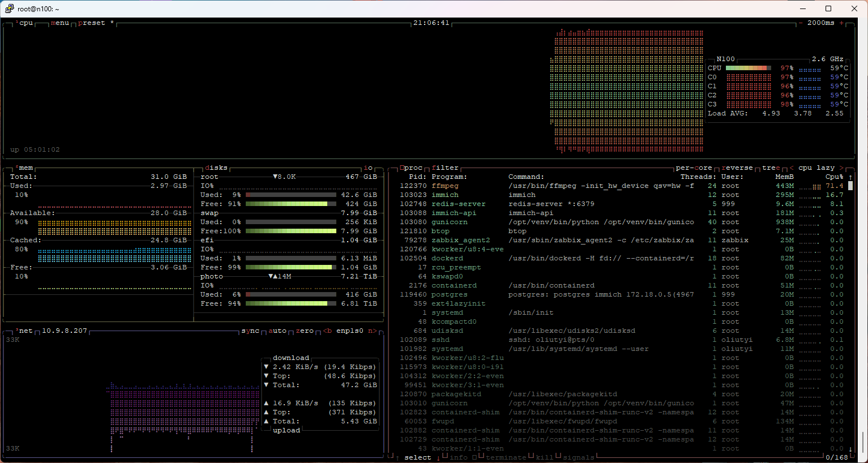Click the filter field in the proc panel
868x463 pixels.
(x=445, y=168)
